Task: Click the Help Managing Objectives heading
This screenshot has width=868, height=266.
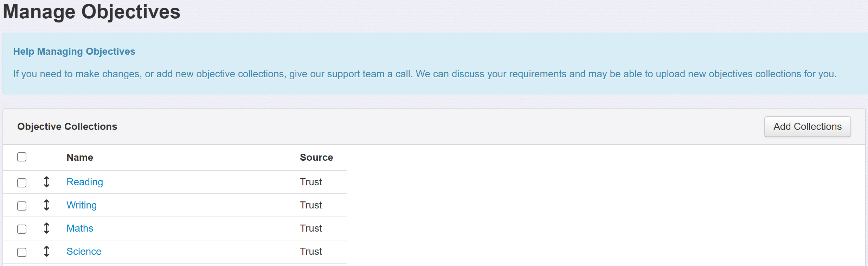Action: click(74, 51)
